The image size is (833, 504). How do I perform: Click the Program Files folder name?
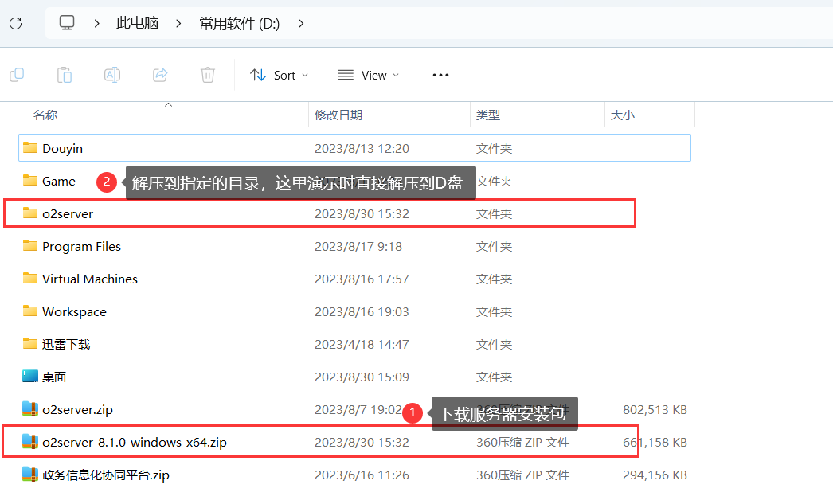tap(82, 246)
